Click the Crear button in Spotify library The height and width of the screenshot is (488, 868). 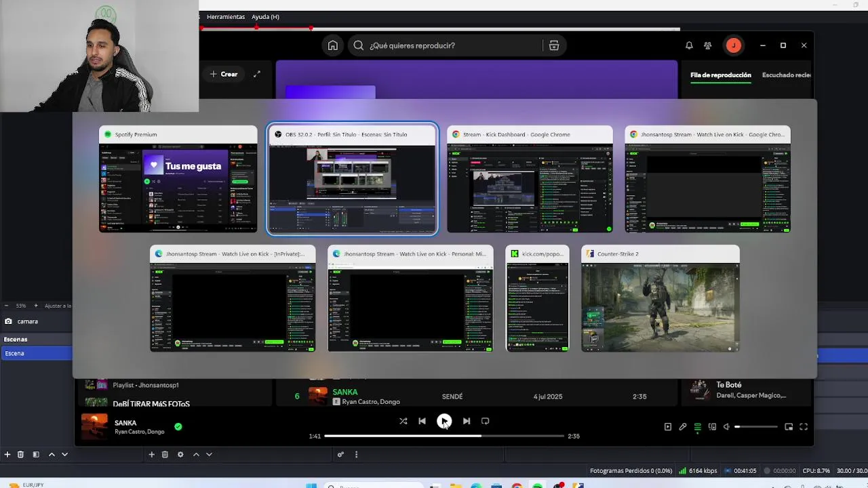pyautogui.click(x=224, y=74)
